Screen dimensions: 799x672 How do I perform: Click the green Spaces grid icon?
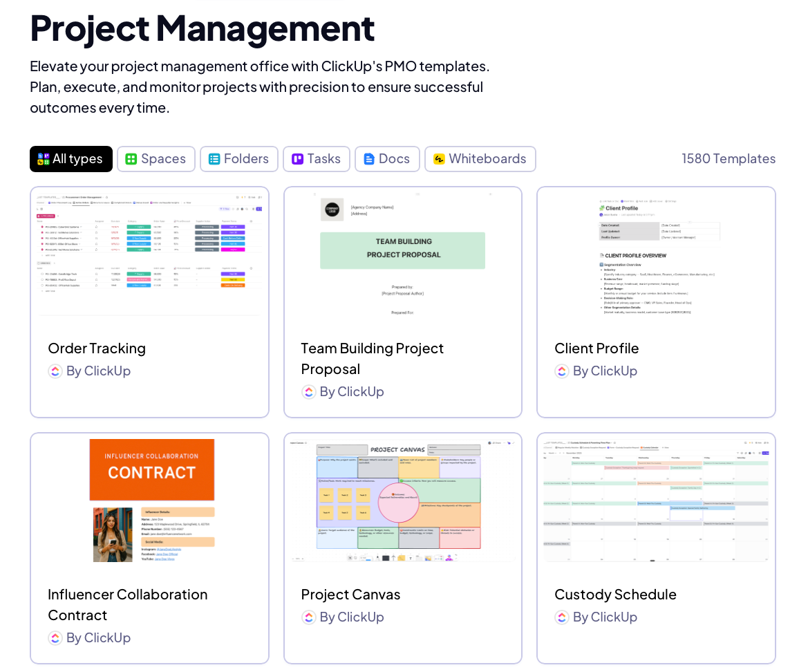(x=131, y=159)
